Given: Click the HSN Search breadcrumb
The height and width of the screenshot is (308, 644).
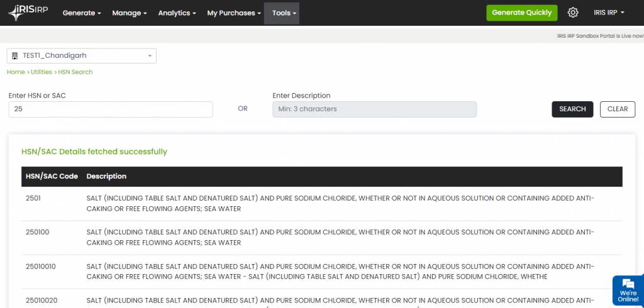Looking at the screenshot, I should tap(75, 72).
